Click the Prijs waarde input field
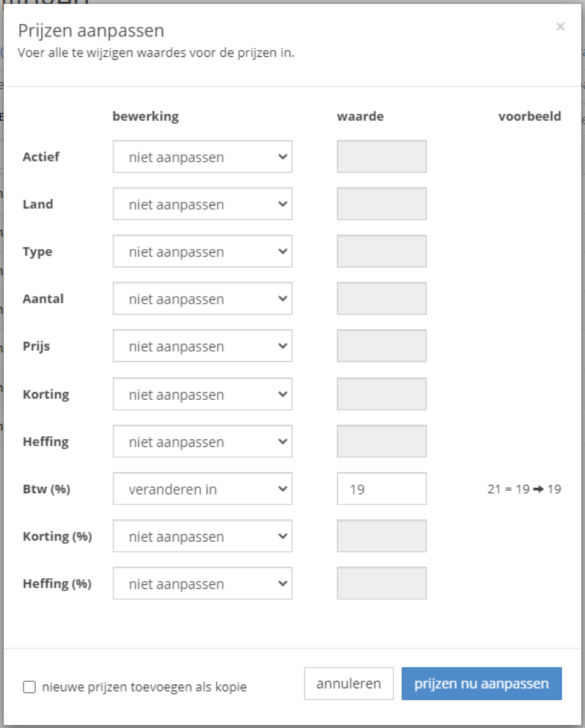Viewport: 585px width, 728px height. [x=382, y=346]
